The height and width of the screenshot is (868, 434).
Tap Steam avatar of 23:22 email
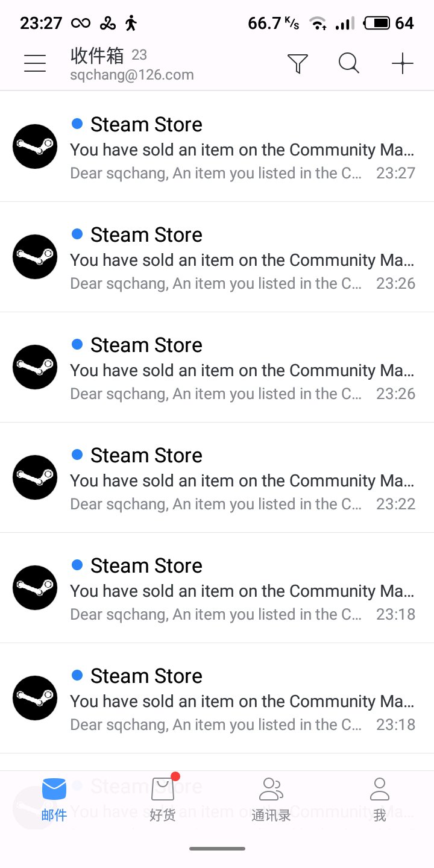35,477
